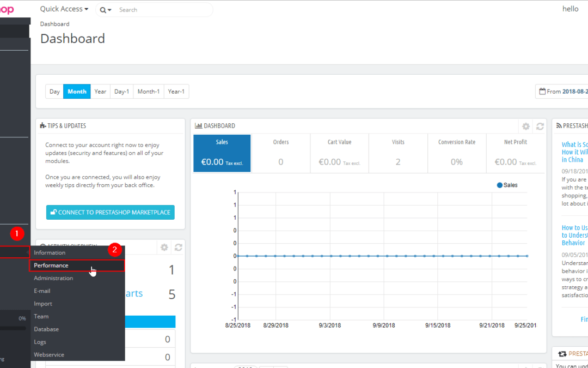This screenshot has height=368, width=588.
Task: Click the Dashboard breadcrumb link
Action: point(55,24)
